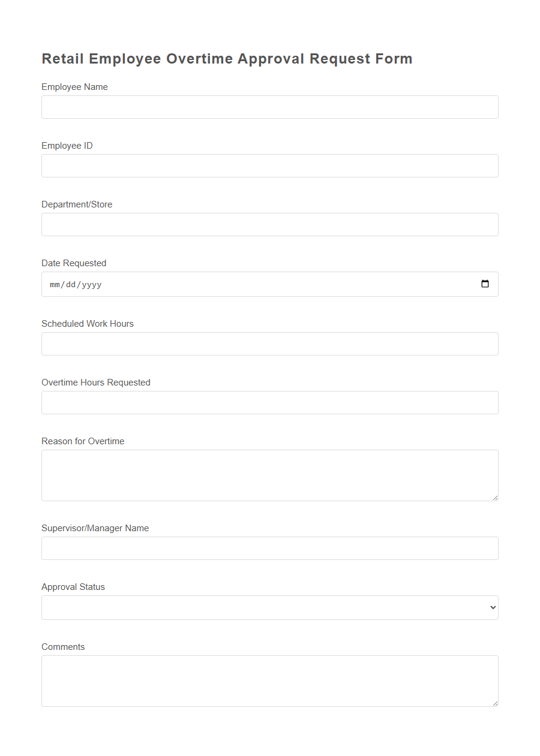Click the Employee ID input field

coord(270,165)
